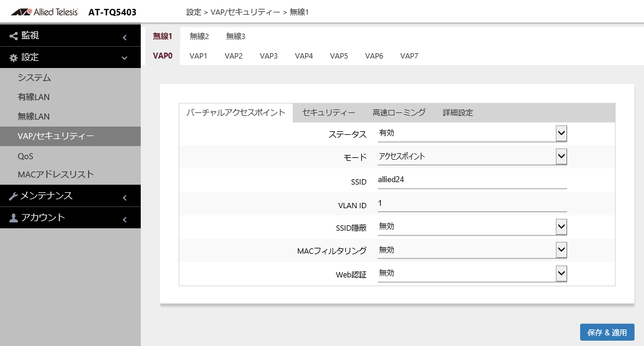Switch to the 無線2 tab
Screen dimensions: 644x346
click(x=199, y=37)
